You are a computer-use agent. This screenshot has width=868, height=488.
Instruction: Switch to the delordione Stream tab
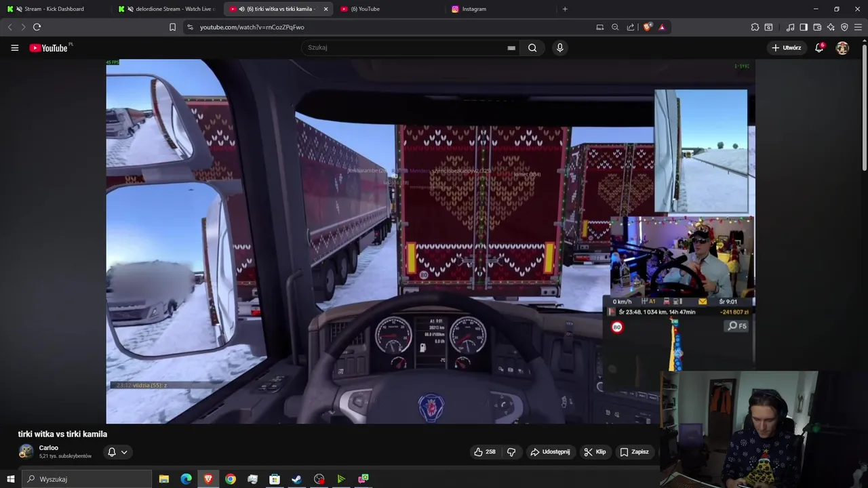(x=167, y=9)
